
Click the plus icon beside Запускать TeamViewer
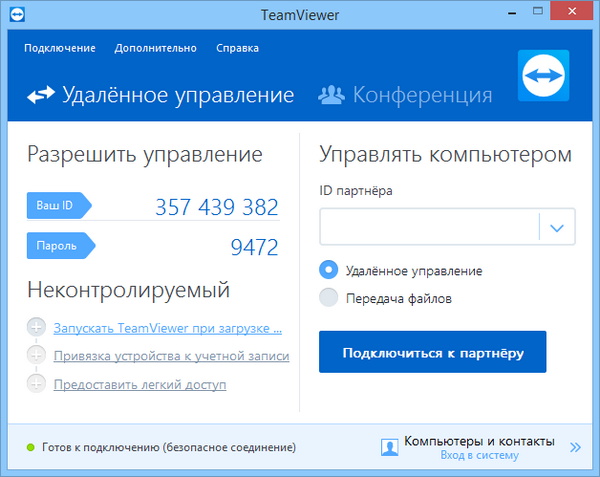36,327
